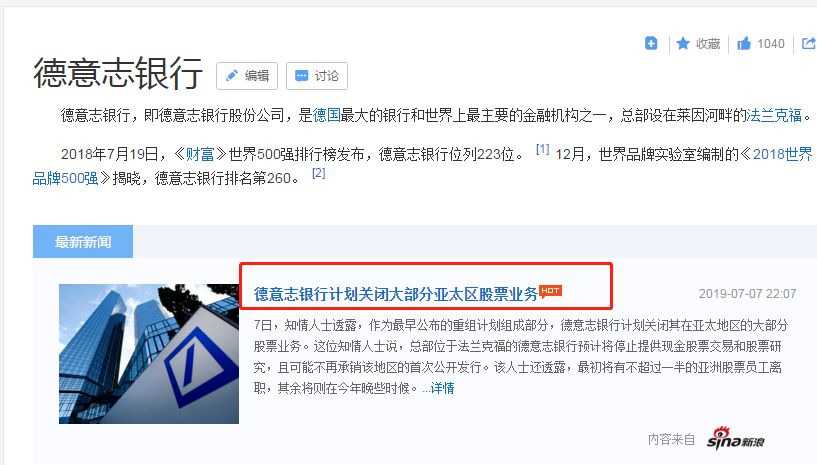This screenshot has width=817, height=465.
Task: Click reference footnote [2]
Action: 318,173
